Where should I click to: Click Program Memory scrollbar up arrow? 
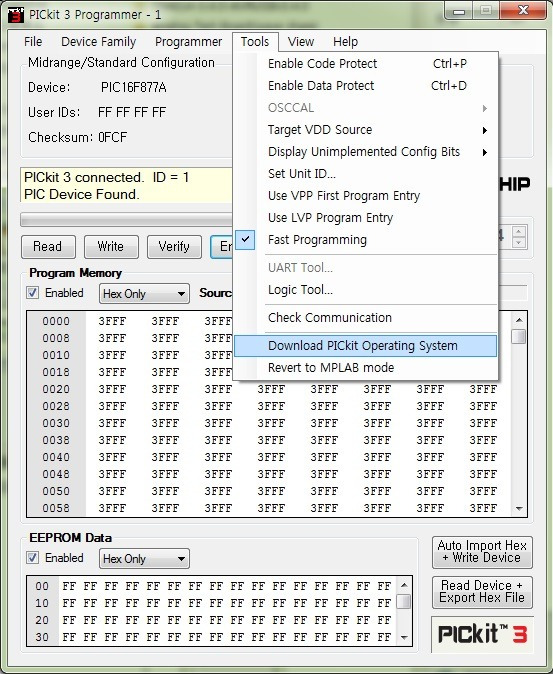click(x=519, y=320)
